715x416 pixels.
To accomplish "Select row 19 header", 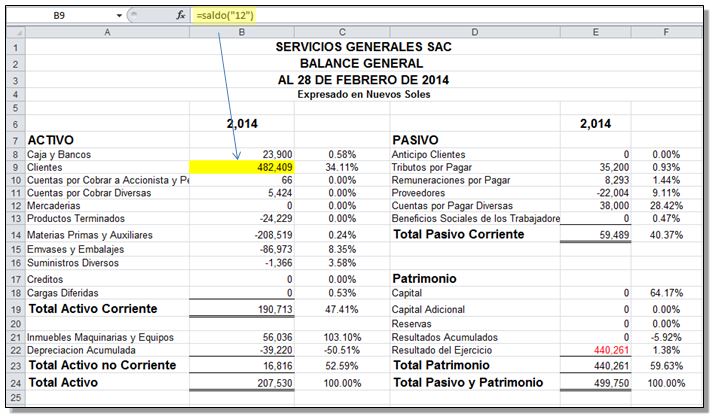I will point(16,309).
